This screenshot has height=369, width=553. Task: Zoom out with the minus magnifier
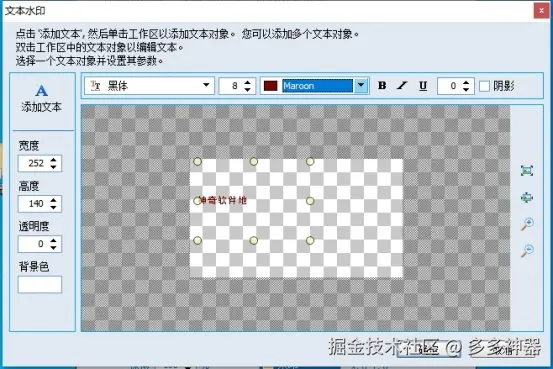pyautogui.click(x=527, y=250)
